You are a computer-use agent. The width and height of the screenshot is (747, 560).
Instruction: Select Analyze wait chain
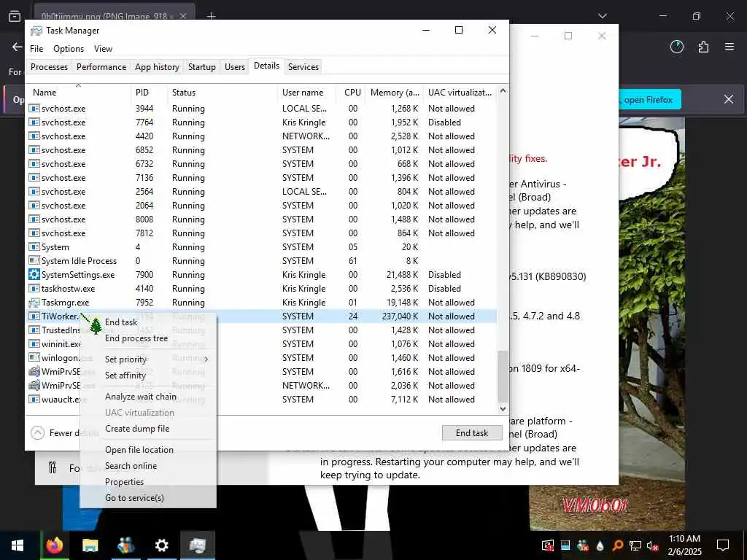(x=141, y=397)
